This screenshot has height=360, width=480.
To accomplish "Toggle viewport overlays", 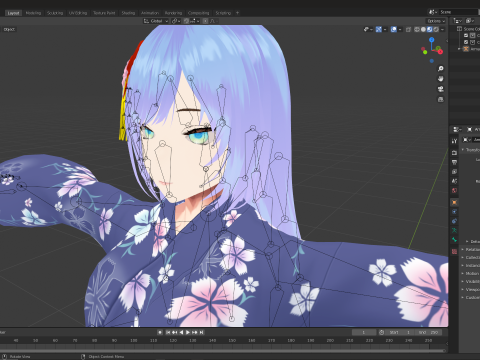I will tap(394, 29).
